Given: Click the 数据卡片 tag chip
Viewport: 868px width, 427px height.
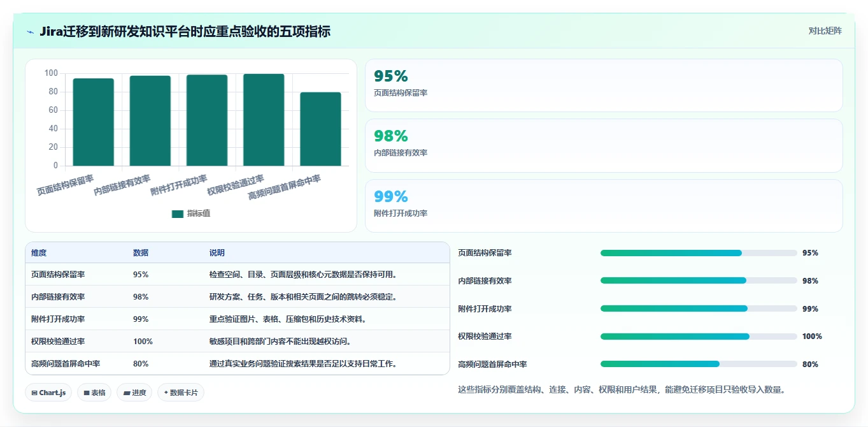Looking at the screenshot, I should [x=181, y=393].
